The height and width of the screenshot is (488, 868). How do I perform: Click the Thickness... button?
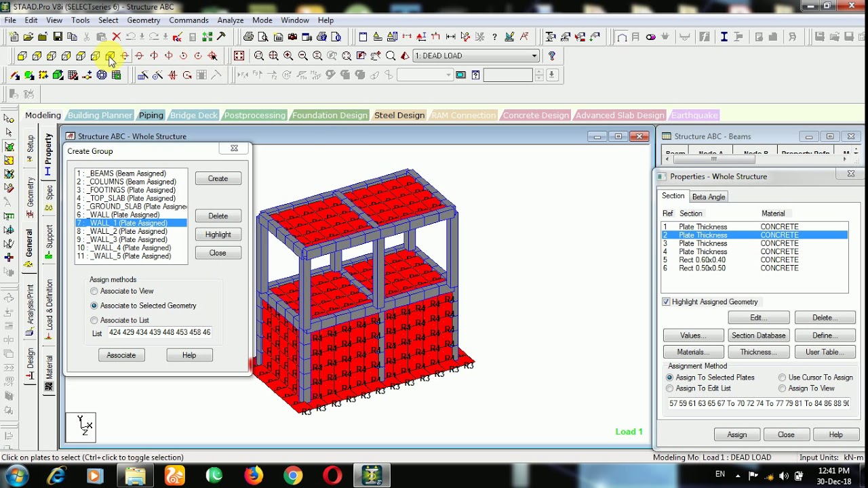point(758,352)
